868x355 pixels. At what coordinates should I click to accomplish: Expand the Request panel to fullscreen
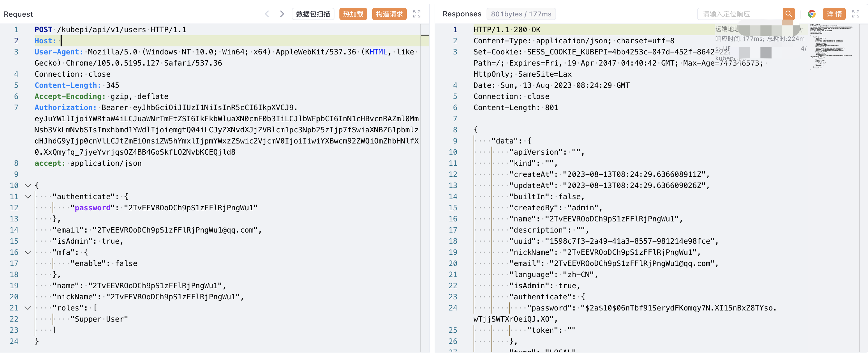point(416,14)
